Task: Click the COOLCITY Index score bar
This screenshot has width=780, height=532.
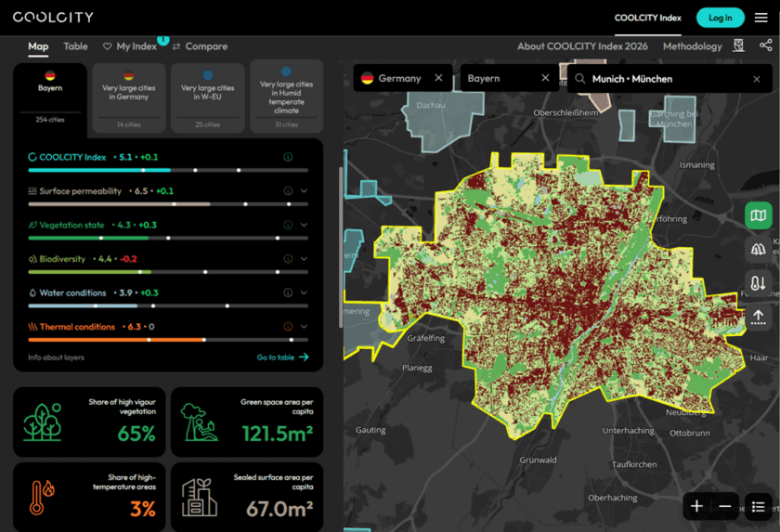Action: point(168,170)
